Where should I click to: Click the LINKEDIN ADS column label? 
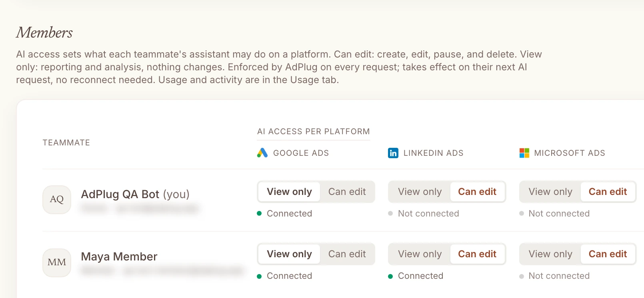(433, 153)
